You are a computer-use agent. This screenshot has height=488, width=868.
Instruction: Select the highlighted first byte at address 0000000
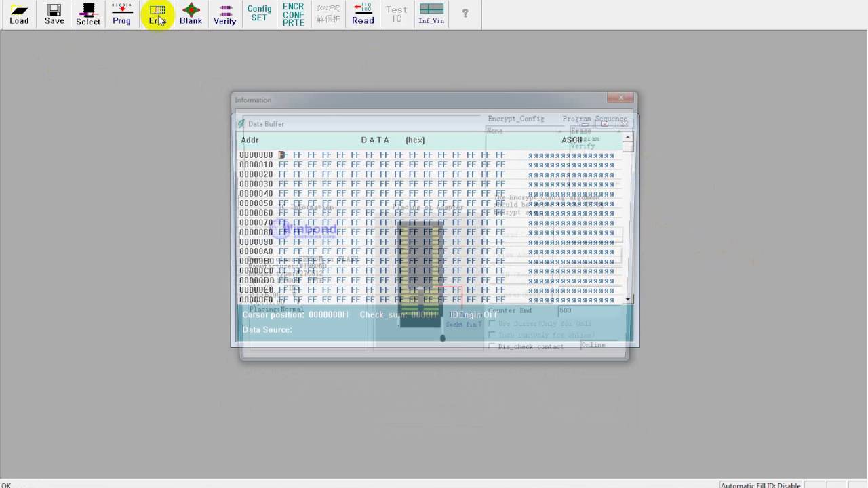click(x=282, y=155)
